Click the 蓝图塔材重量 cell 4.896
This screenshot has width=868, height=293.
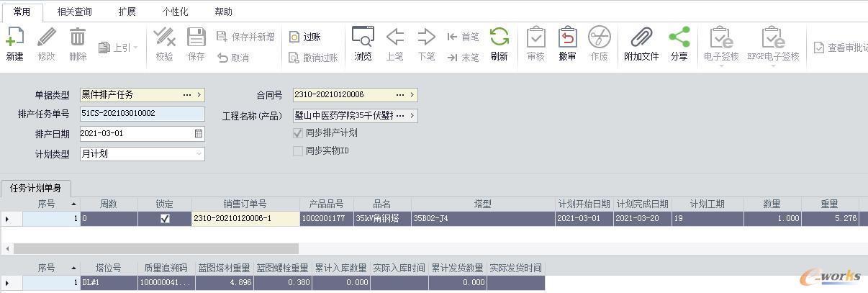coord(225,283)
